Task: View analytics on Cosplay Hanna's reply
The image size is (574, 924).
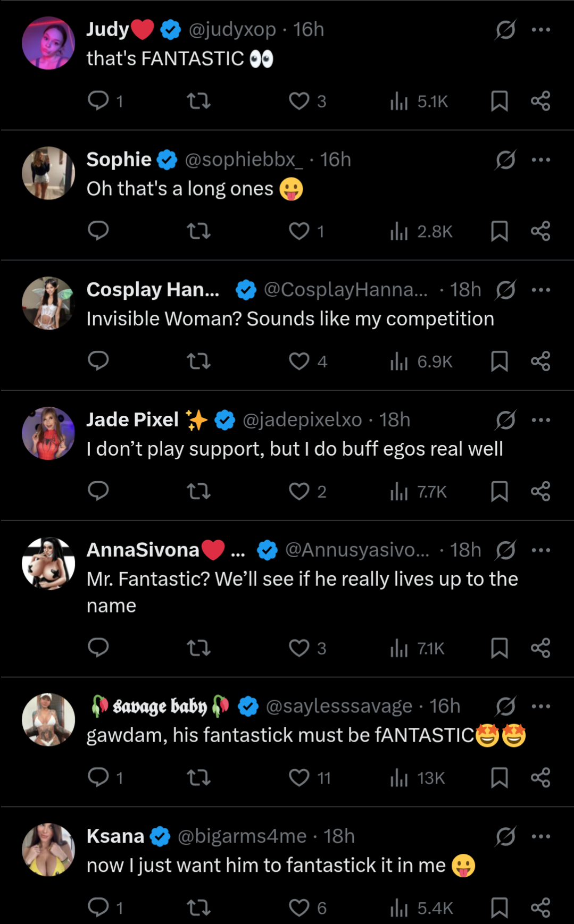Action: click(x=399, y=362)
